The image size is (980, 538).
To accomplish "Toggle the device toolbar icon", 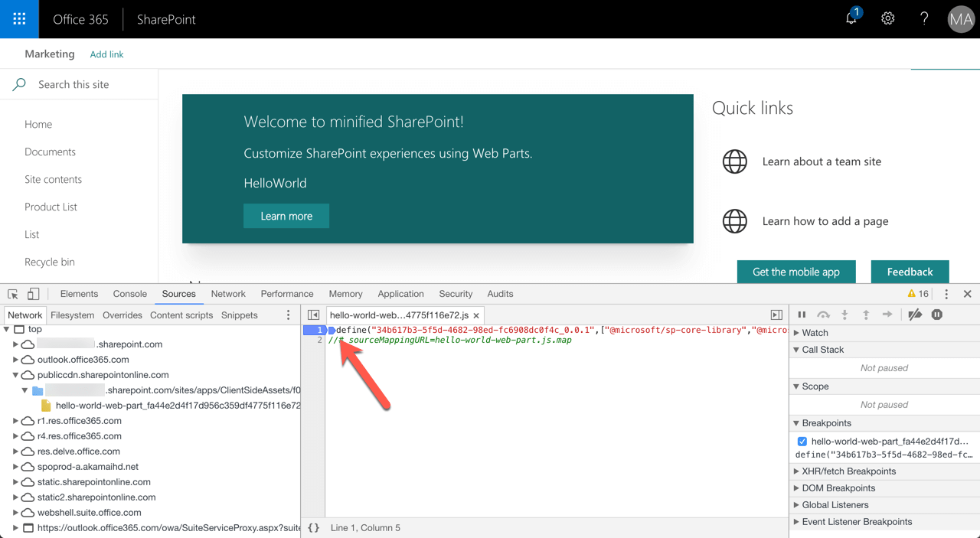I will pyautogui.click(x=33, y=294).
